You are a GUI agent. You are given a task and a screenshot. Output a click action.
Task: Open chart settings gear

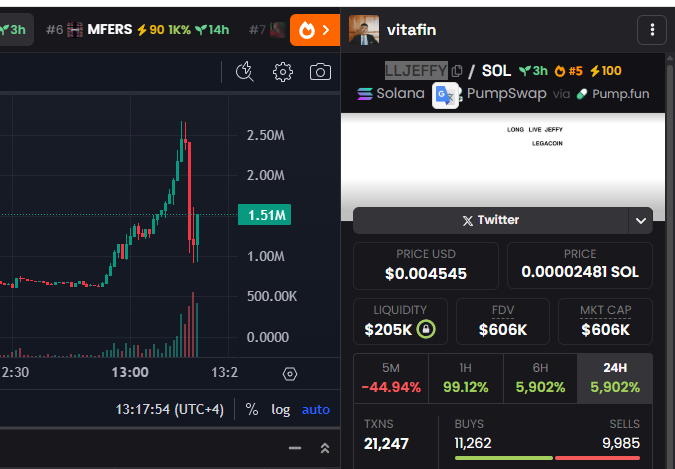[x=282, y=71]
